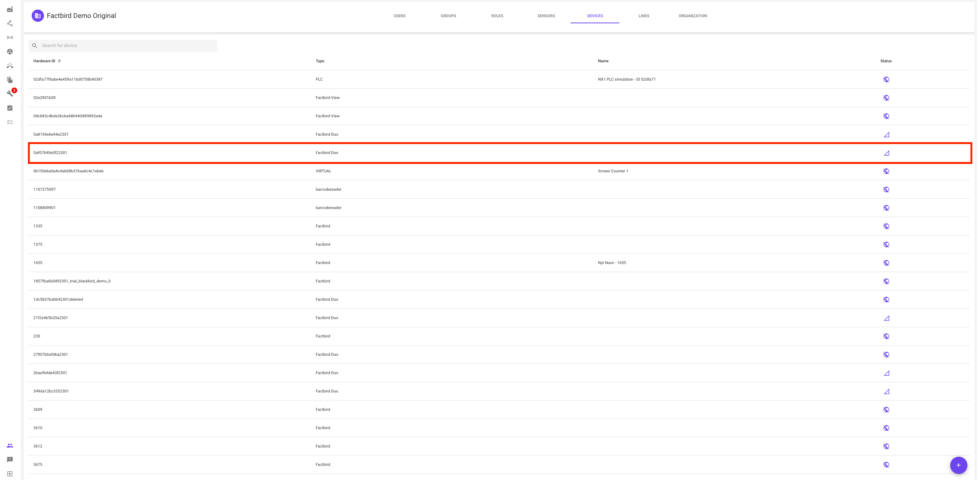Focus the Search for device field
Screen dimensions: 980x480
123,46
